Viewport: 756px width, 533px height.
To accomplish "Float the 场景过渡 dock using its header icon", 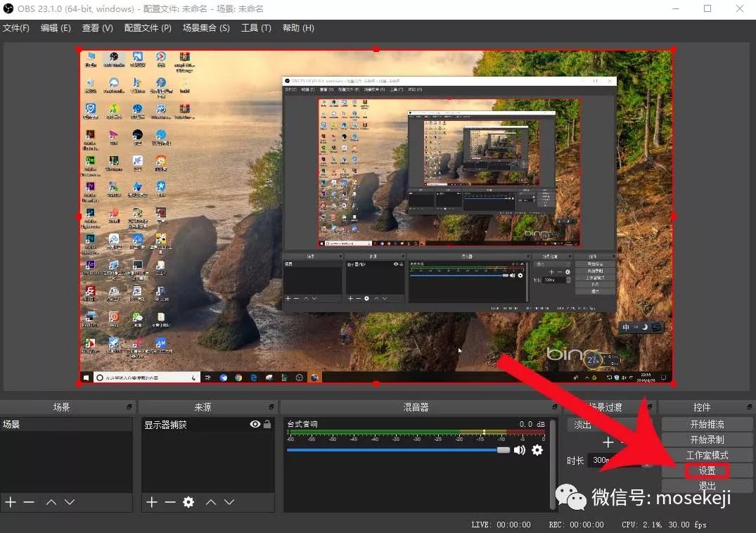I will click(649, 407).
